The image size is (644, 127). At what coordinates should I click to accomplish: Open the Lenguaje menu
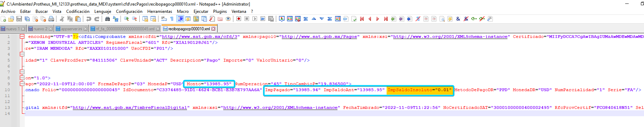coord(103,11)
